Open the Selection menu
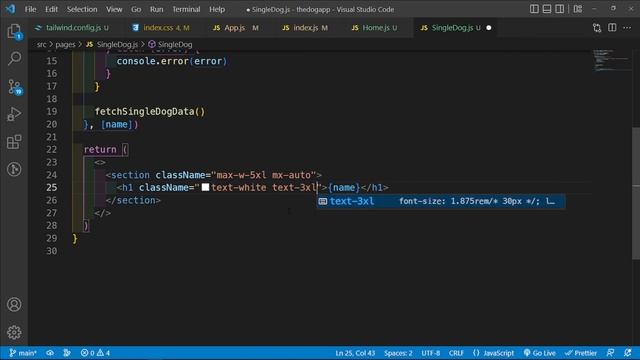The image size is (640, 360). tap(82, 9)
